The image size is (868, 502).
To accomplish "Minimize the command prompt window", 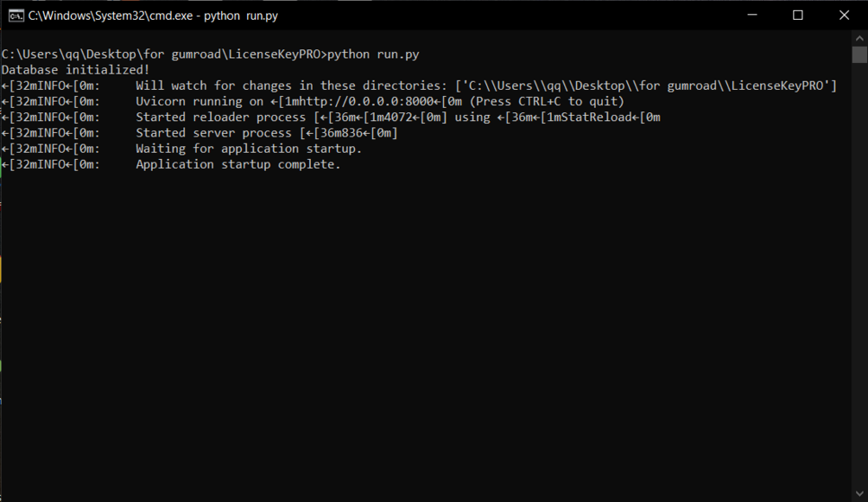I will (x=751, y=15).
